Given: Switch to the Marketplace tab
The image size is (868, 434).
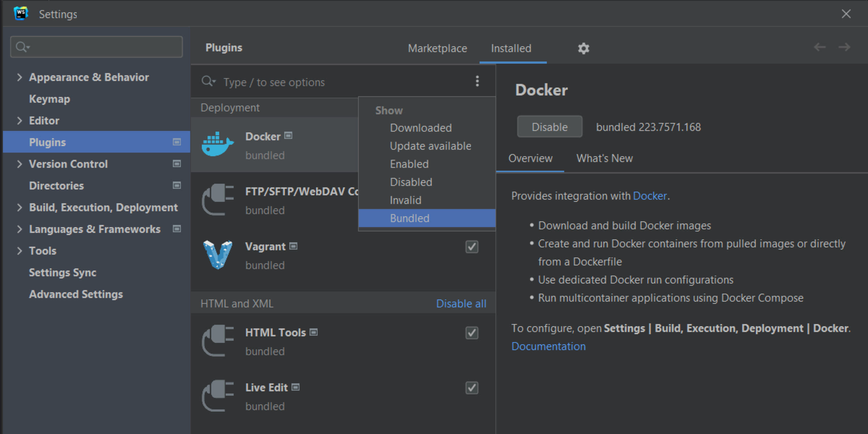Looking at the screenshot, I should pyautogui.click(x=437, y=48).
